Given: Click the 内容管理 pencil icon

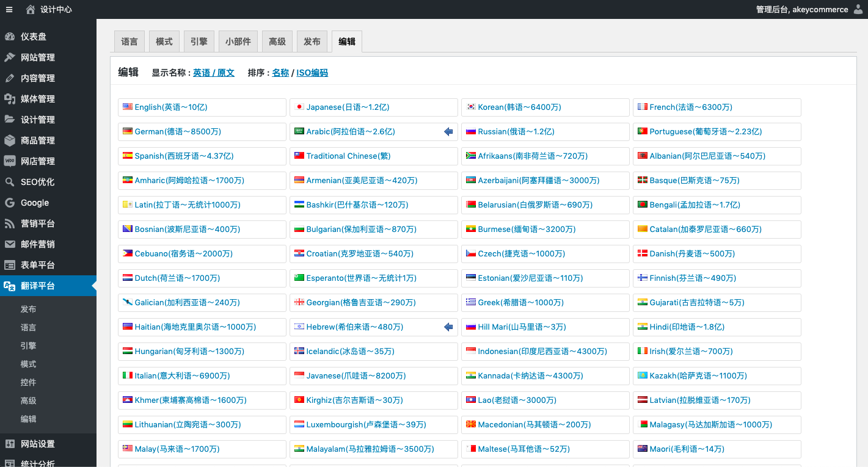Looking at the screenshot, I should [10, 78].
